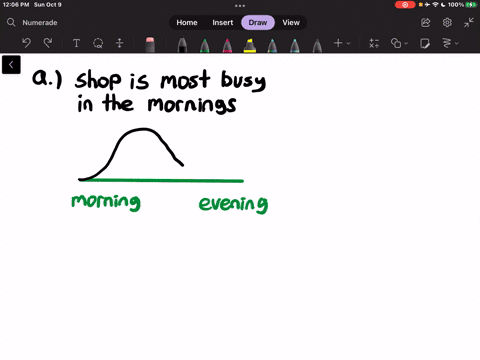Show navigation with the back chevron
Viewport: 480px width, 360px height.
coord(11,65)
